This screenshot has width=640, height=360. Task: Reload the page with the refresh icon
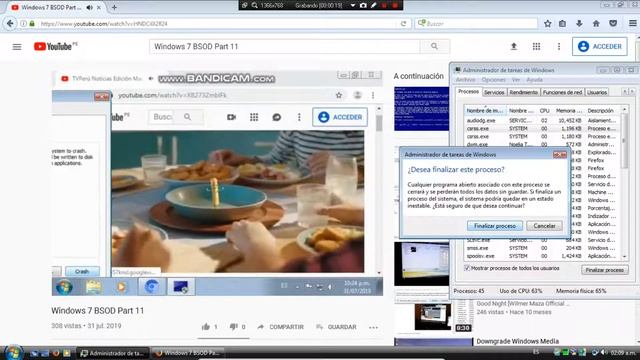[403, 24]
